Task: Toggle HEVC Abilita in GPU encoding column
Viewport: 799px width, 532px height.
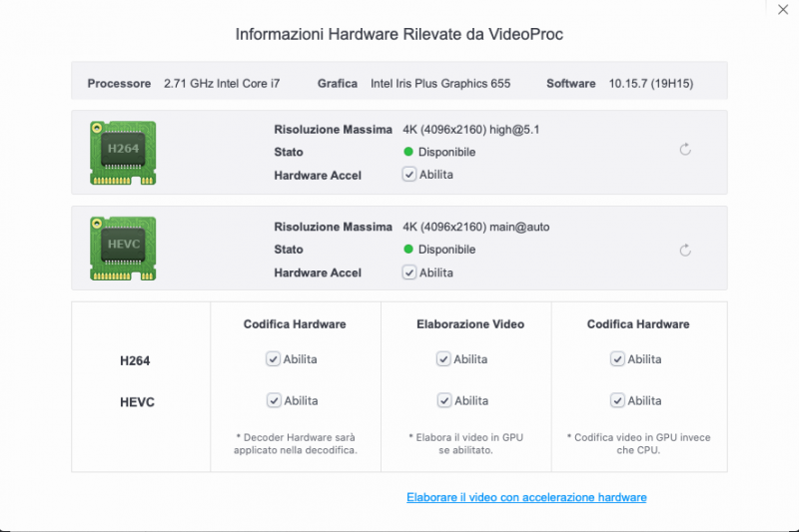Action: point(617,400)
